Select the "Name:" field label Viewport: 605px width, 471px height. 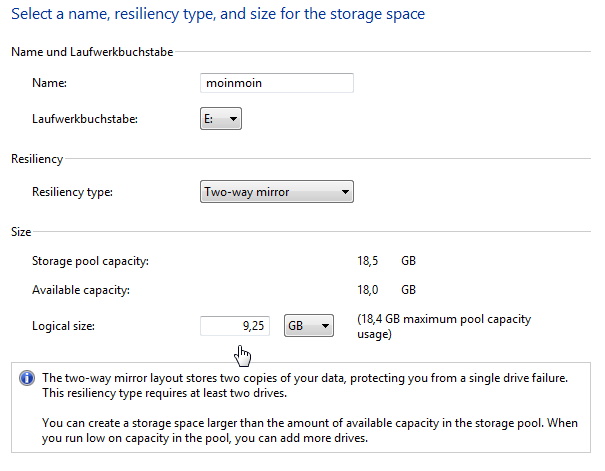point(49,83)
